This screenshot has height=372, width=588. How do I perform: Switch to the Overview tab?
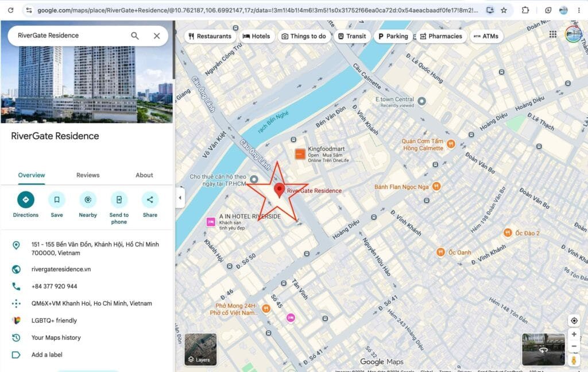pos(32,175)
